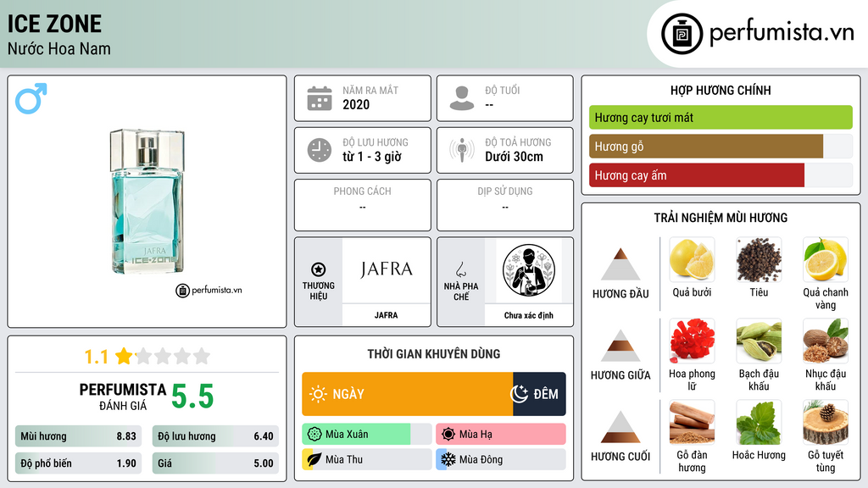Click the Phong Cách style card
Image resolution: width=868 pixels, height=488 pixels.
(x=363, y=205)
